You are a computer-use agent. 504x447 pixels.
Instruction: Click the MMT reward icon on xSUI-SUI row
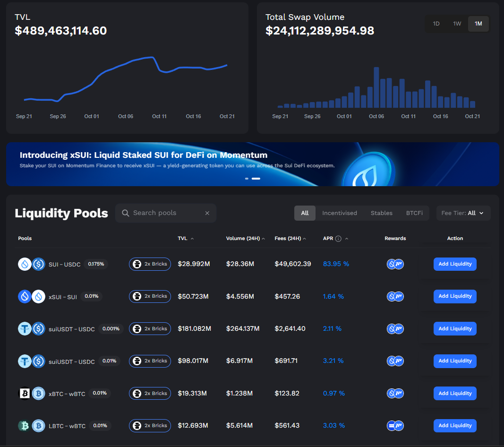pos(399,296)
